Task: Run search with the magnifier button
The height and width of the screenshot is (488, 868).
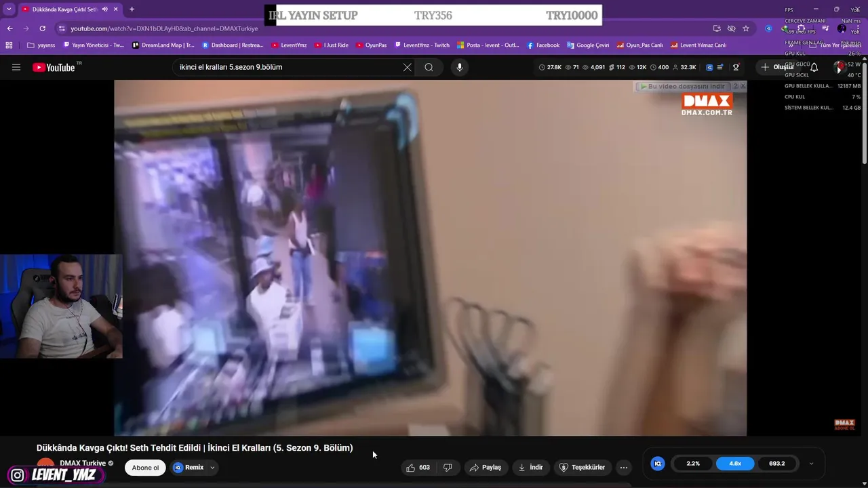Action: pos(429,67)
